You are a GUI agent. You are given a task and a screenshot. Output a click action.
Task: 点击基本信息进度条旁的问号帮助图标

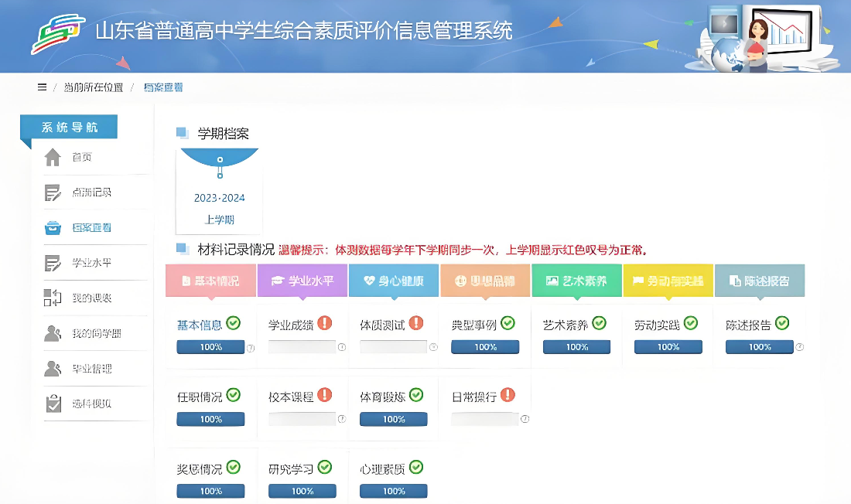(x=251, y=347)
